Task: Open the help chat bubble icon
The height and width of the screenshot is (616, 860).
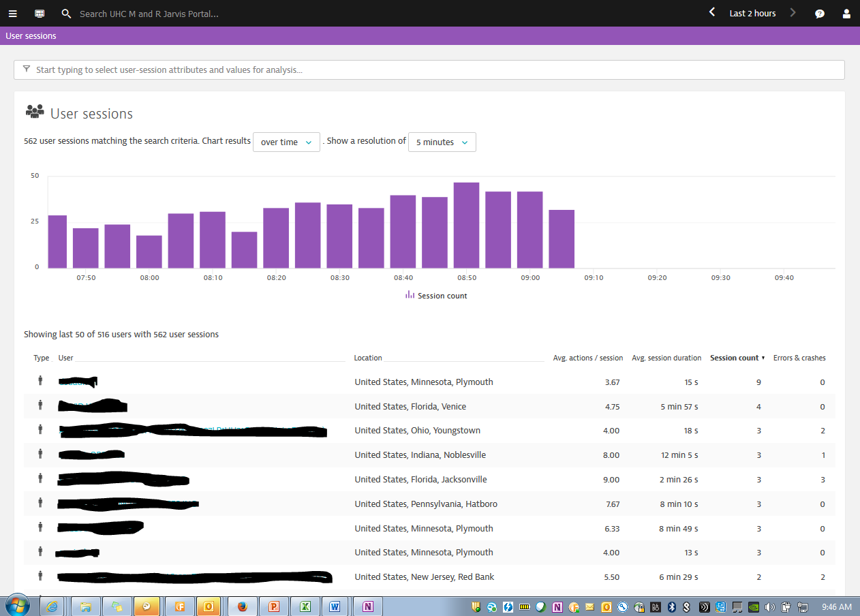Action: 820,14
